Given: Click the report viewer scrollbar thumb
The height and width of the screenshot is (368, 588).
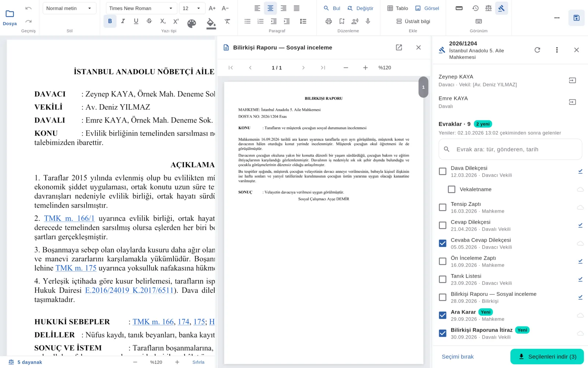Looking at the screenshot, I should 423,87.
